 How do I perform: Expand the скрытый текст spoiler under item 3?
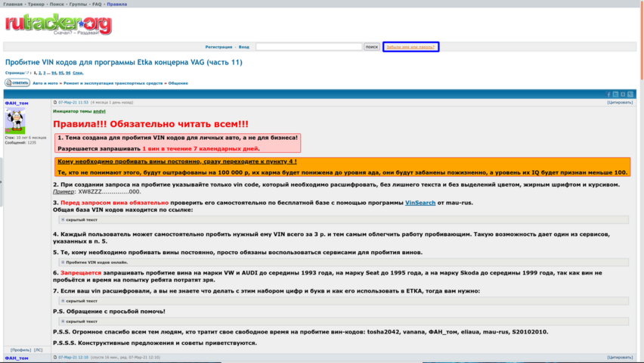(x=343, y=220)
